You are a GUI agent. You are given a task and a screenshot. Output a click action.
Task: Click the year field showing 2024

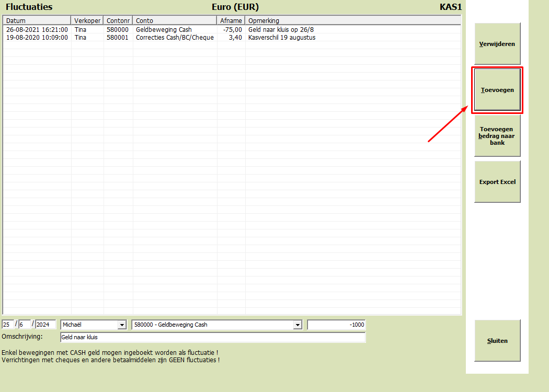(45, 325)
